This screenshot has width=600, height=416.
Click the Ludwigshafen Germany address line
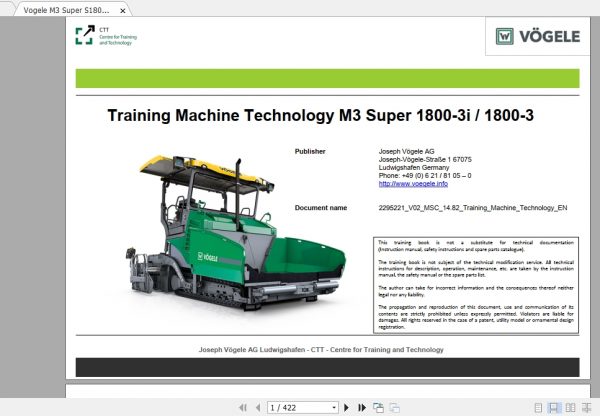[414, 168]
